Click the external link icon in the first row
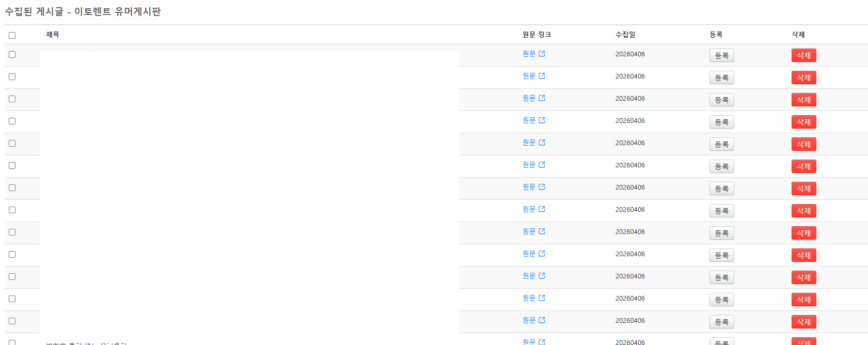868x345 pixels. [542, 54]
